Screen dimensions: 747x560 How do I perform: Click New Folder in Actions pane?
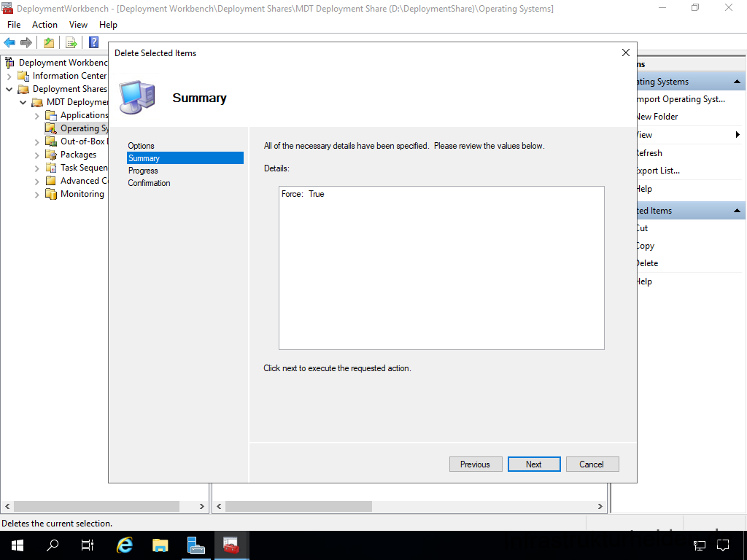pos(657,117)
